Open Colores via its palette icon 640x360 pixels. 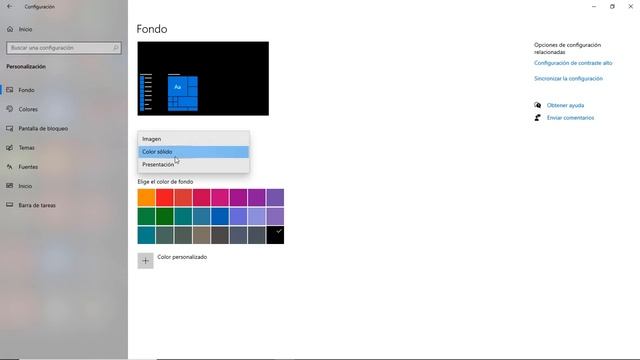10,109
